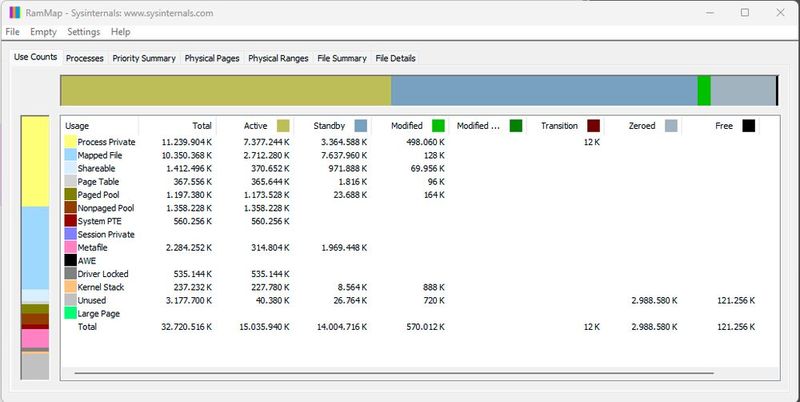Click the light blue Mapped File swatch
800x402 pixels.
(70, 155)
